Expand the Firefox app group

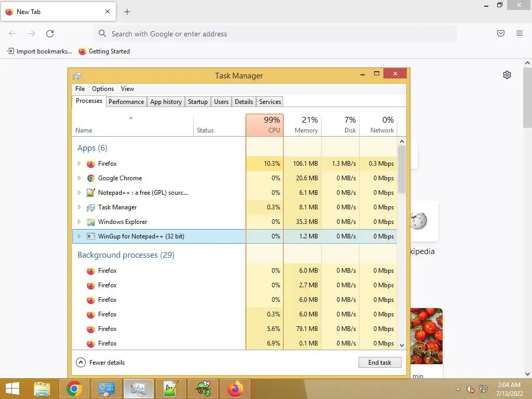tap(79, 164)
